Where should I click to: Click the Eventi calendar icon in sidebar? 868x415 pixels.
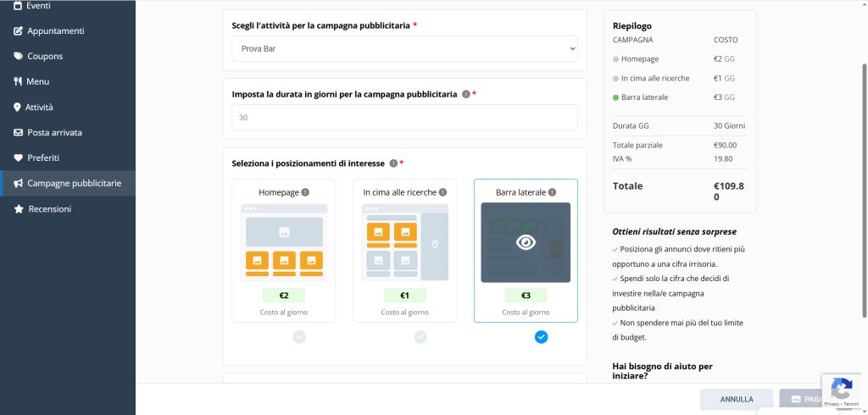[18, 6]
